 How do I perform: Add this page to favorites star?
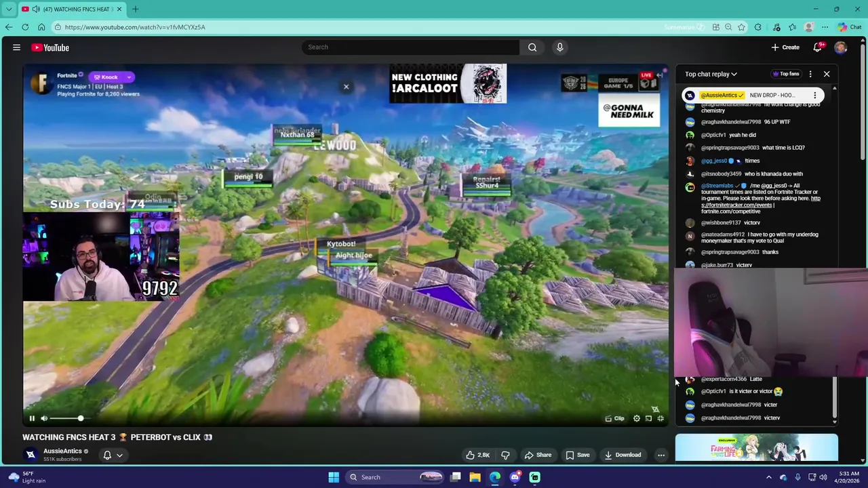point(741,27)
